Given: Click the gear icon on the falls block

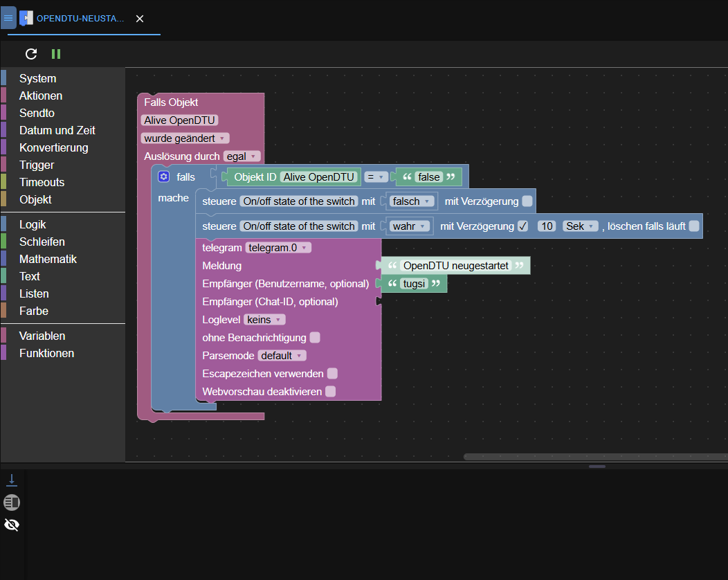Looking at the screenshot, I should (163, 176).
